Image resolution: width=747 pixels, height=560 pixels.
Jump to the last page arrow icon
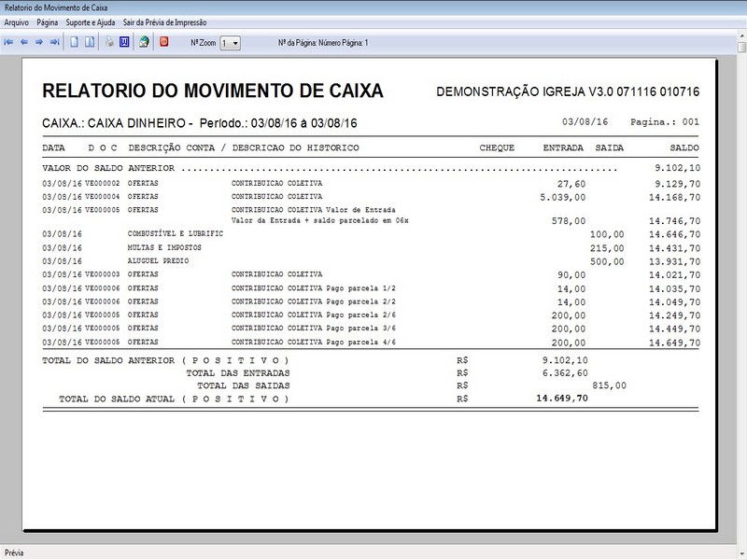click(x=55, y=42)
